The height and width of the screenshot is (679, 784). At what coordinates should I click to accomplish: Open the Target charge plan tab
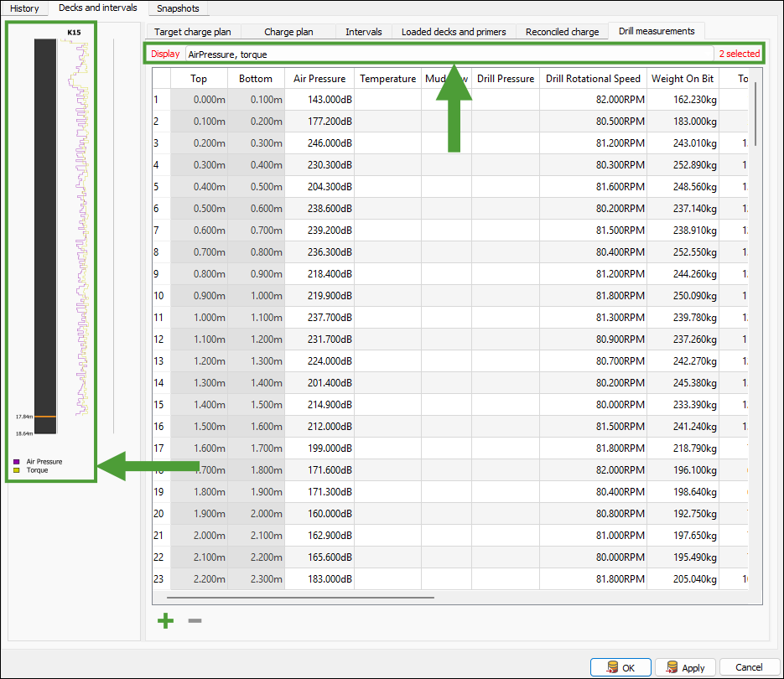tap(193, 32)
